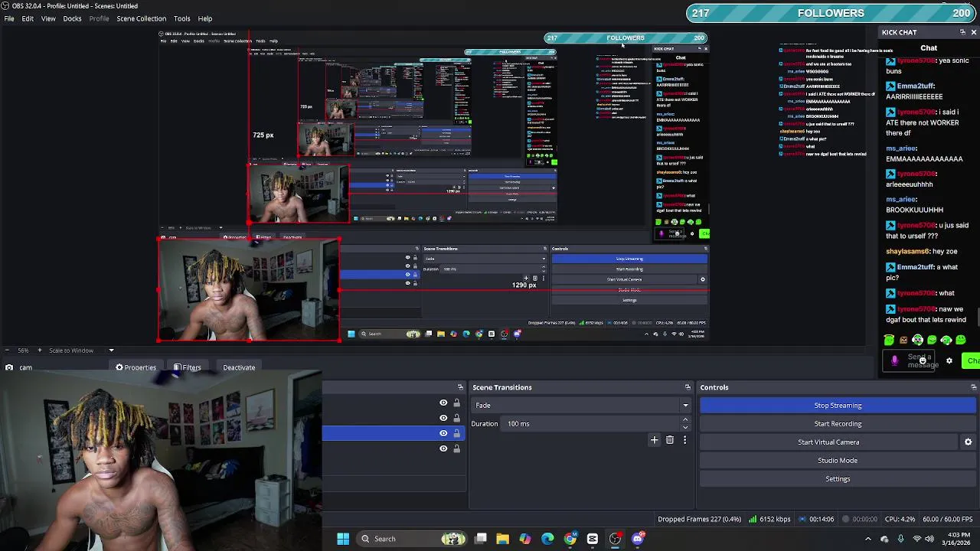The width and height of the screenshot is (980, 551).
Task: Open Google Chrome from the taskbar
Action: [x=570, y=539]
